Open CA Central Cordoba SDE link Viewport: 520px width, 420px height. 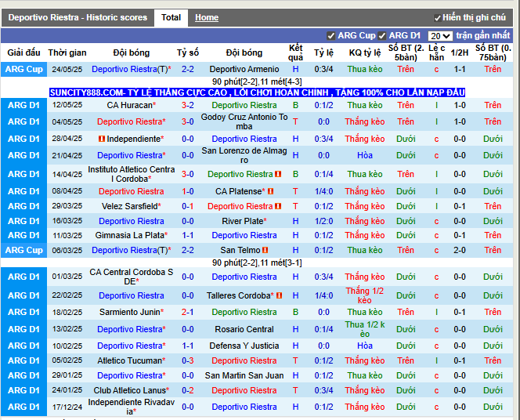[x=132, y=277]
